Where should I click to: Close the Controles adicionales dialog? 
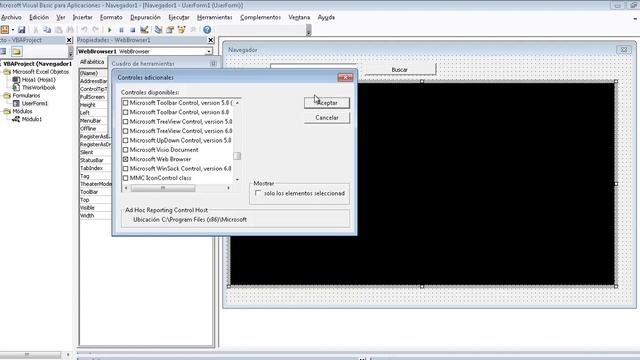(345, 78)
